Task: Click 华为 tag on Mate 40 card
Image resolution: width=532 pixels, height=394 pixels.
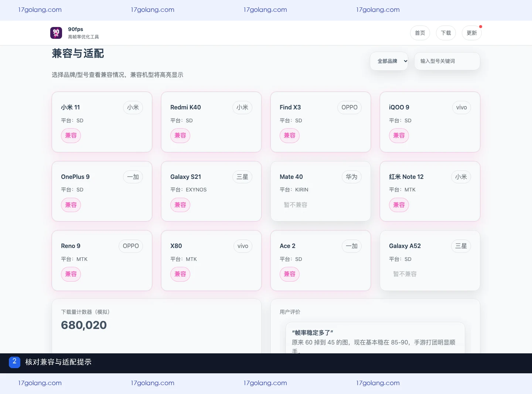Action: pyautogui.click(x=352, y=177)
